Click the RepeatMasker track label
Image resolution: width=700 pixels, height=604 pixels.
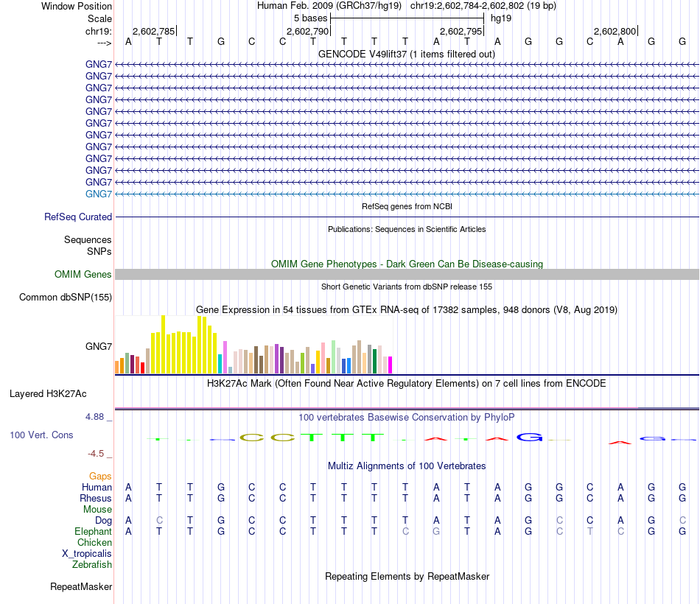click(x=81, y=586)
